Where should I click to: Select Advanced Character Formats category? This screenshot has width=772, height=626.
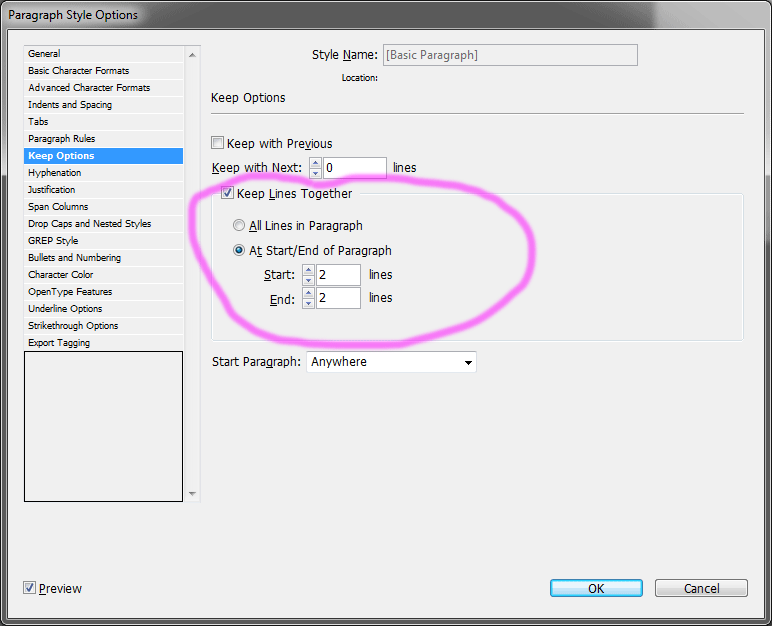tap(103, 88)
